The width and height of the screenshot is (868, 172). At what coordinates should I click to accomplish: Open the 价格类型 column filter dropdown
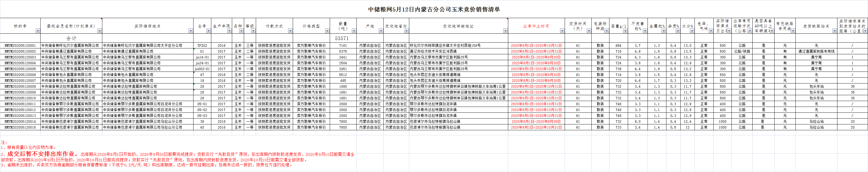coord(327,31)
